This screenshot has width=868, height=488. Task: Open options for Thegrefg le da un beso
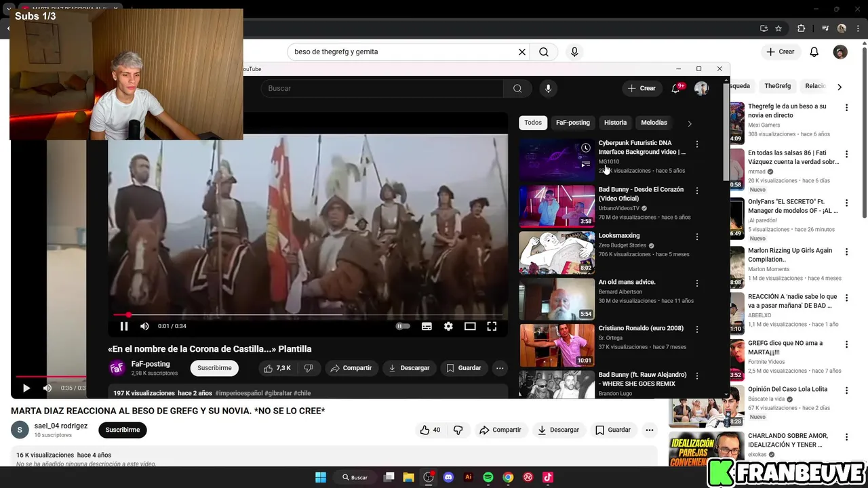[846, 108]
